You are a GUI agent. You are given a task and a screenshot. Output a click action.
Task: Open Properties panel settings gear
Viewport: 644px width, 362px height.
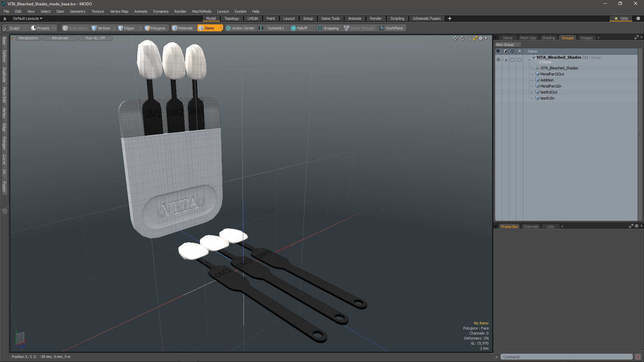click(637, 226)
